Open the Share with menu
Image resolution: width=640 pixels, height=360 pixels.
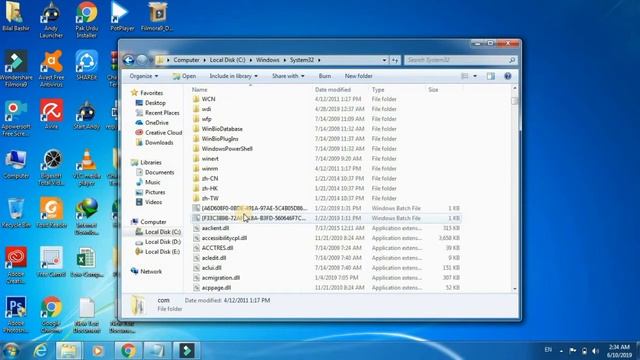[288, 76]
